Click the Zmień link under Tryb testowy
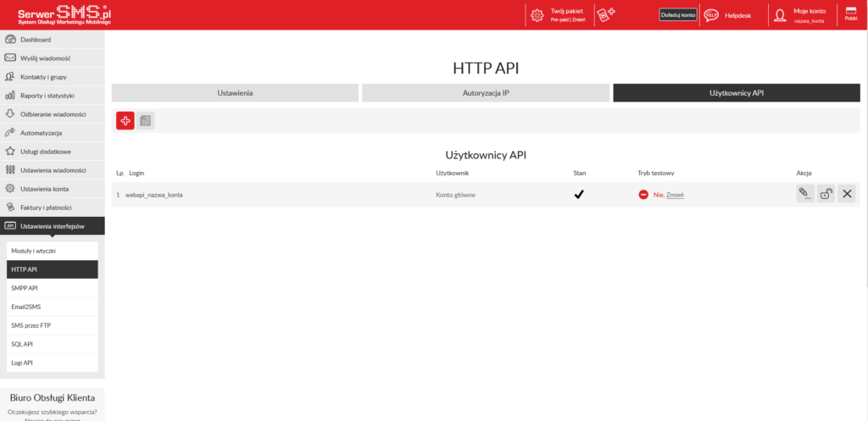 (675, 195)
